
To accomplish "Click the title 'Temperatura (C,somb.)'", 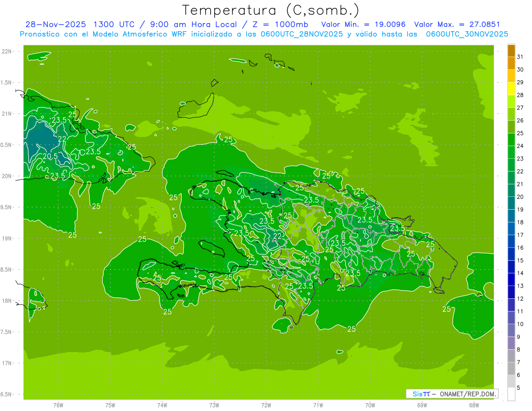I will click(x=271, y=10).
